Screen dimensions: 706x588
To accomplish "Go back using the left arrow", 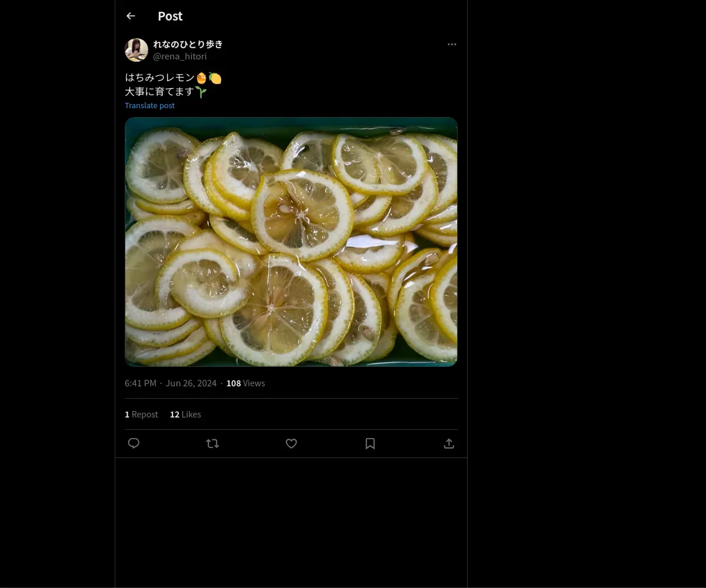I will click(131, 16).
